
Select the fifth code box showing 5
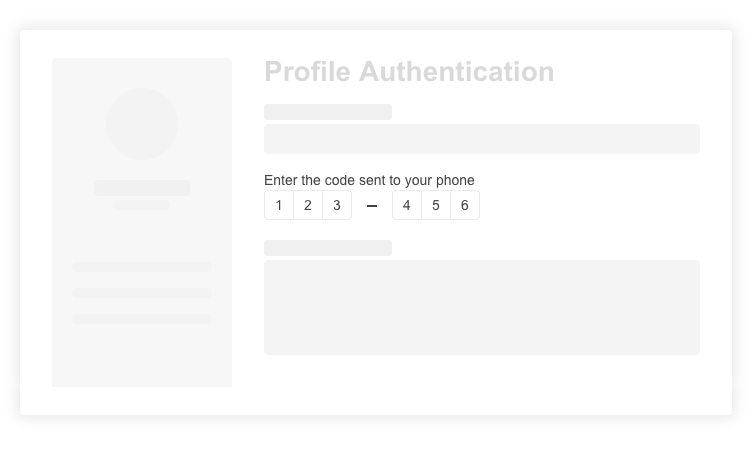coord(436,205)
